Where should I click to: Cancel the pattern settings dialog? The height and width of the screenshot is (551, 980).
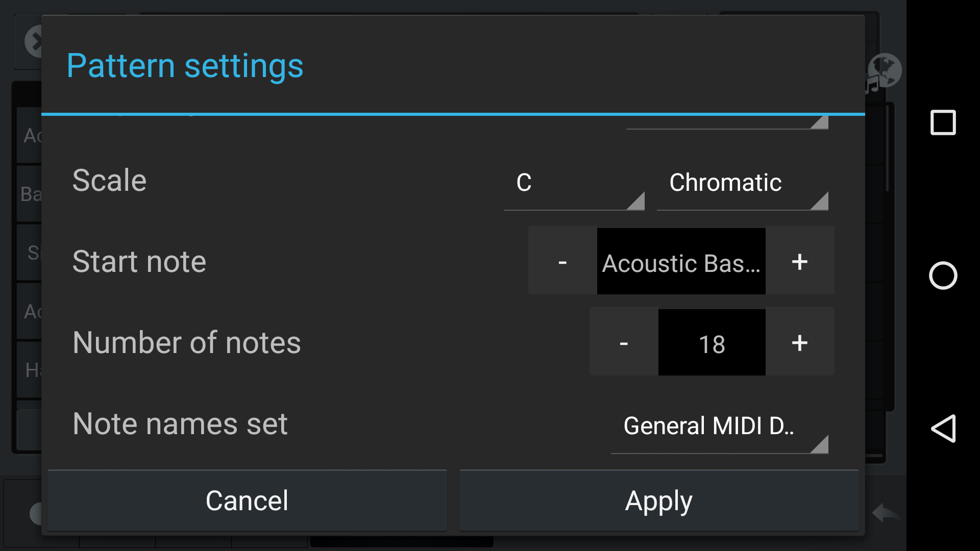point(247,500)
